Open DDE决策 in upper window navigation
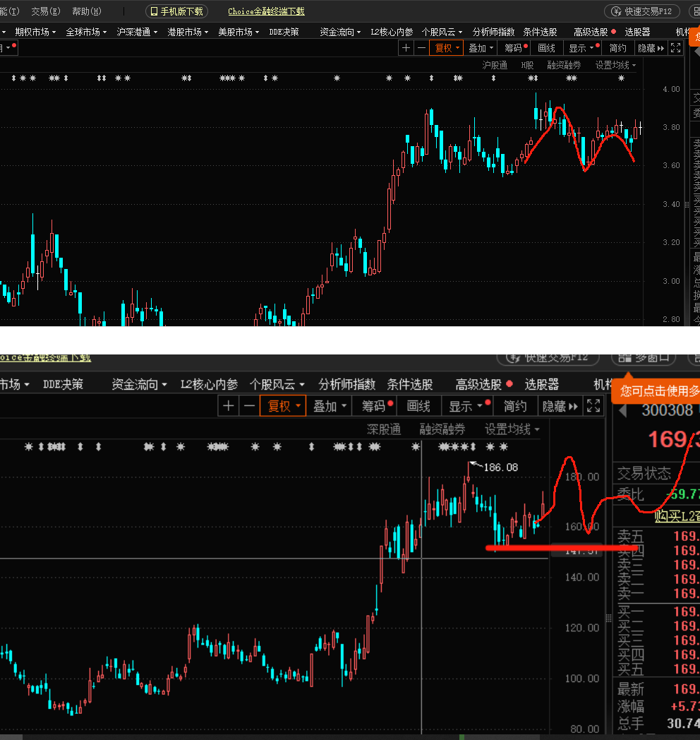Viewport: 700px width, 740px height. pos(284,32)
